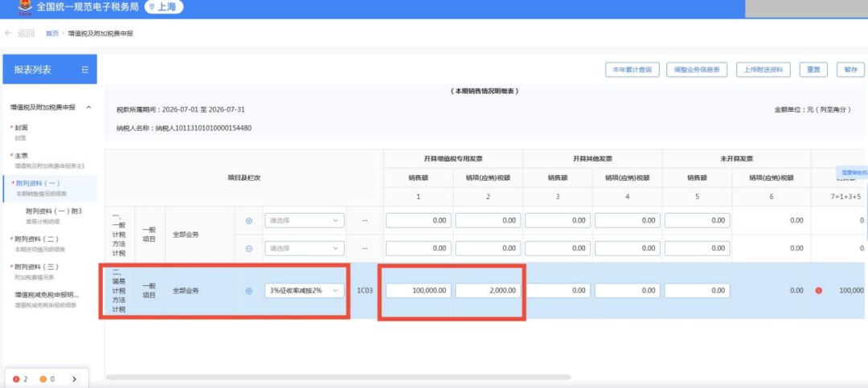Image resolution: width=868 pixels, height=388 pixels.
Task: Click the （本期销售情况明细表） title
Action: pyautogui.click(x=485, y=91)
